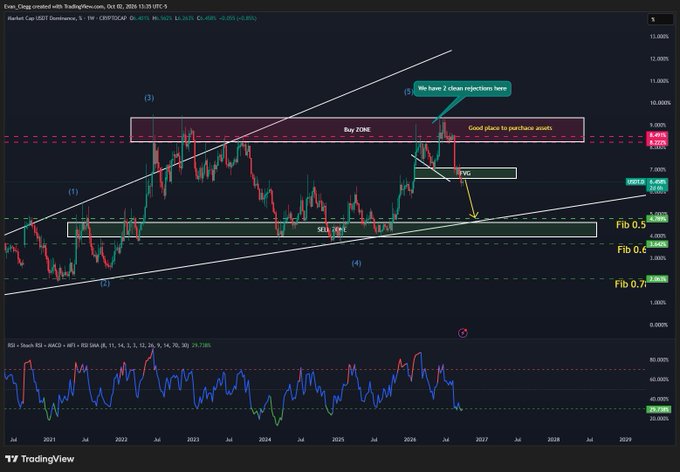Select the Buy ZONE rectangle label
The image size is (680, 472).
pos(357,130)
